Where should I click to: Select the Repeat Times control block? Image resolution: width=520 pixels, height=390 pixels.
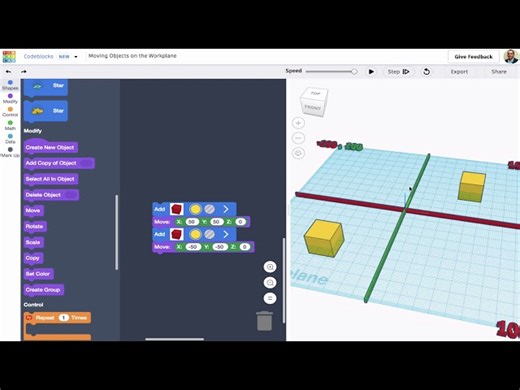(57, 318)
